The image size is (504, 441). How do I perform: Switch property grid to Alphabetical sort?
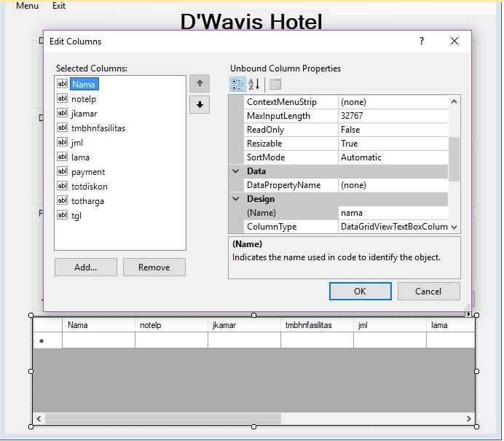[254, 85]
